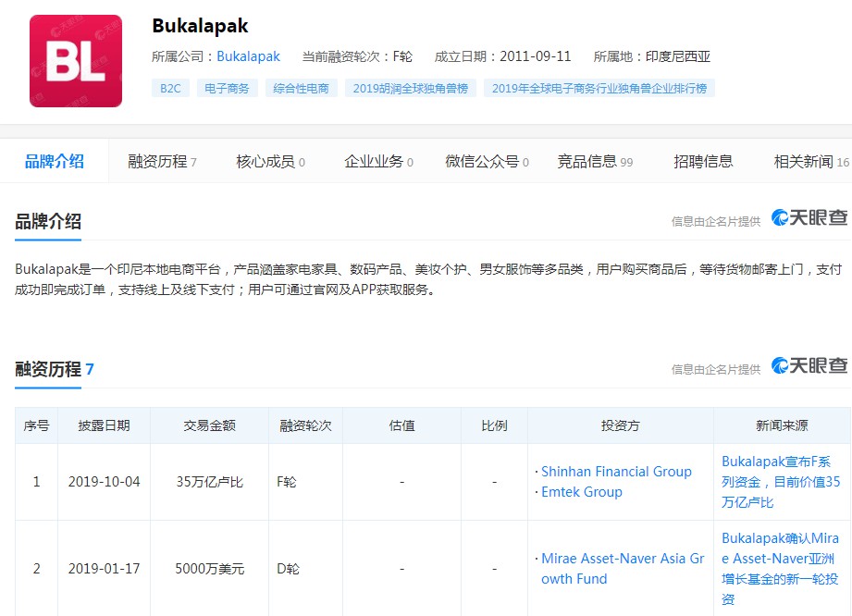
Task: Switch to the 品牌介绍 tab
Action: coord(55,161)
